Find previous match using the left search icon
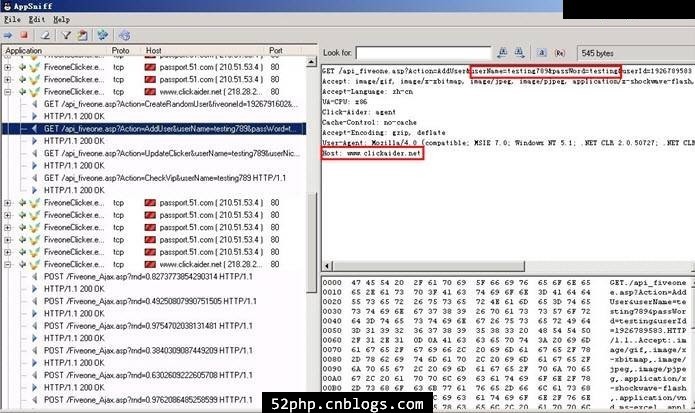Image resolution: width=695 pixels, height=413 pixels. [x=502, y=53]
